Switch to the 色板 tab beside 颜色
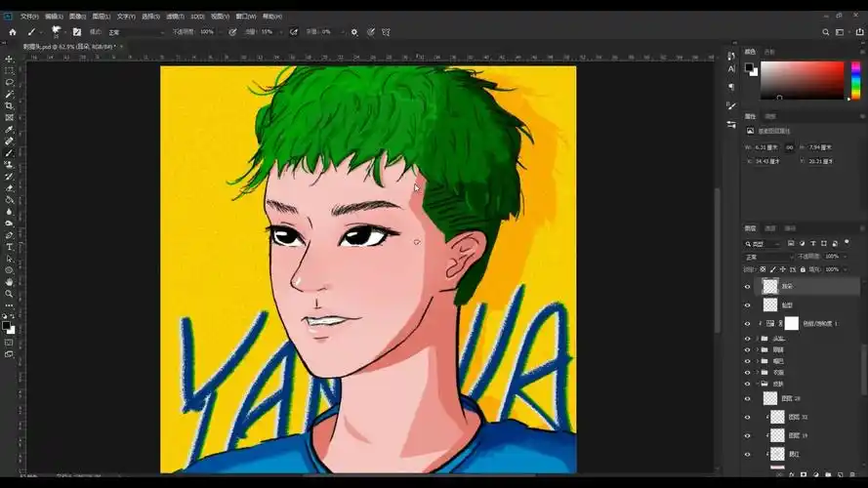This screenshot has width=868, height=488. pos(769,51)
